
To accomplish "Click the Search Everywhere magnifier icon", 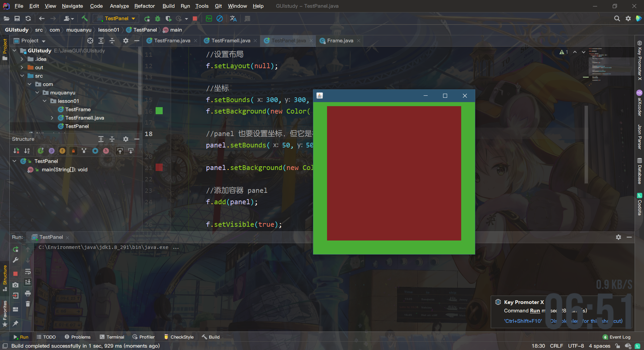I will coord(617,18).
